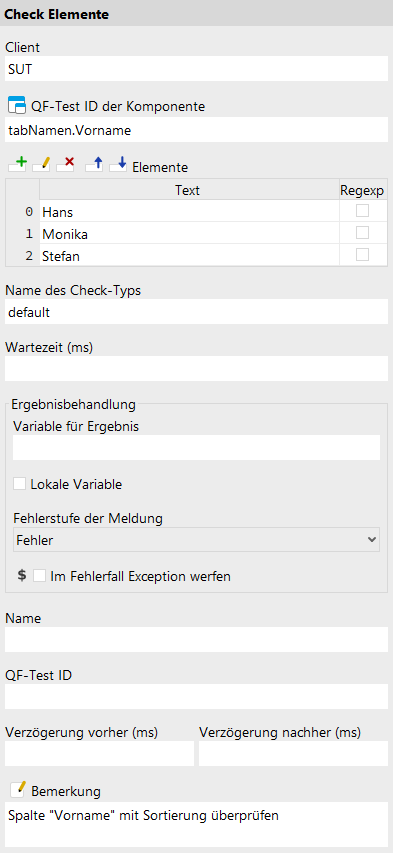
Task: Click the Client input field containing SUT
Action: tap(196, 69)
